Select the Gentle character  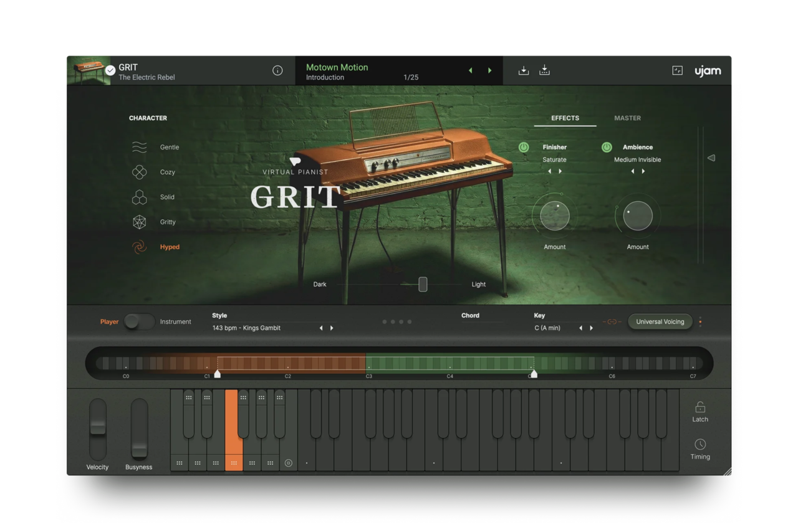pos(155,147)
